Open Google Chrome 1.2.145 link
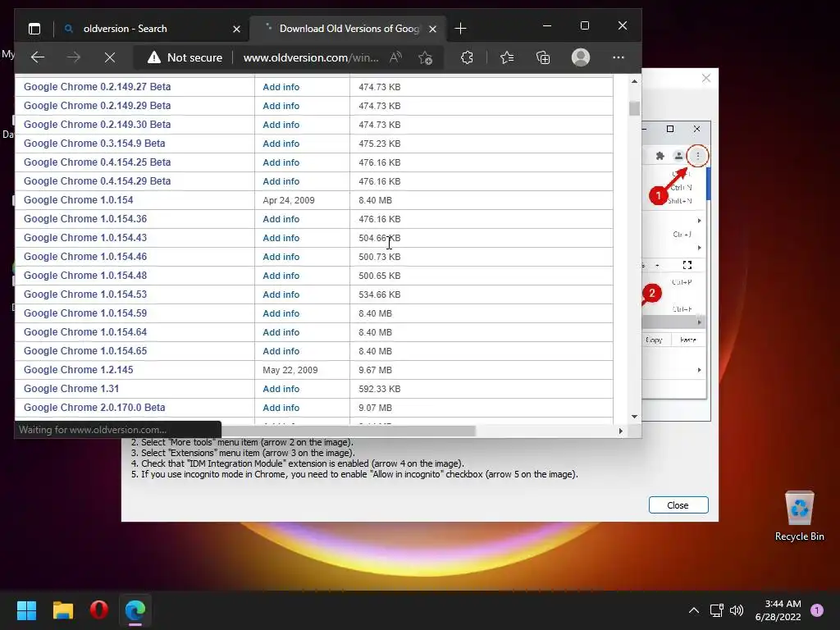The height and width of the screenshot is (630, 840). [x=78, y=370]
